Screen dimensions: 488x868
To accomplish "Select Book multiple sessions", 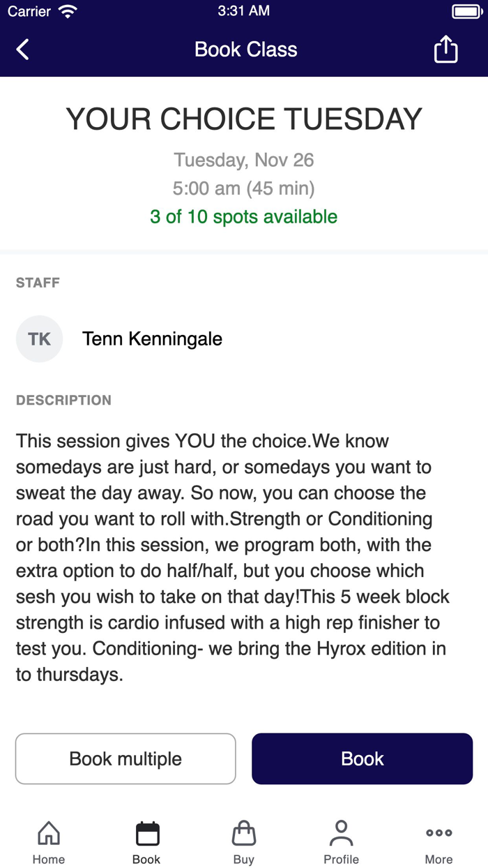I will (x=125, y=758).
